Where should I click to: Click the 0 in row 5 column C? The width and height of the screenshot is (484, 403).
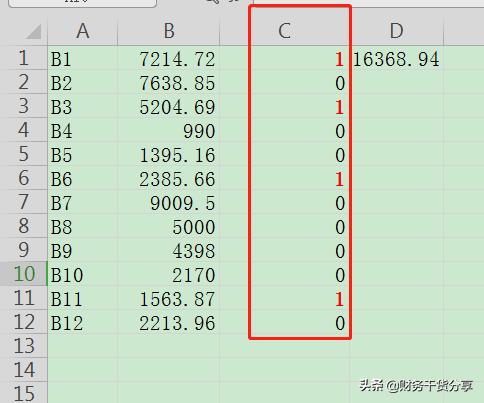(x=340, y=155)
